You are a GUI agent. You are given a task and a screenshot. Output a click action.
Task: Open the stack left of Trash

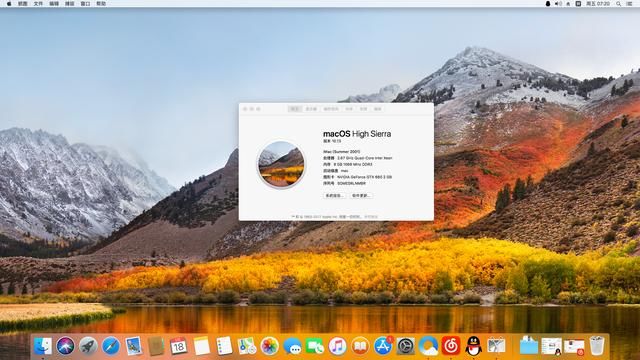[x=574, y=346]
